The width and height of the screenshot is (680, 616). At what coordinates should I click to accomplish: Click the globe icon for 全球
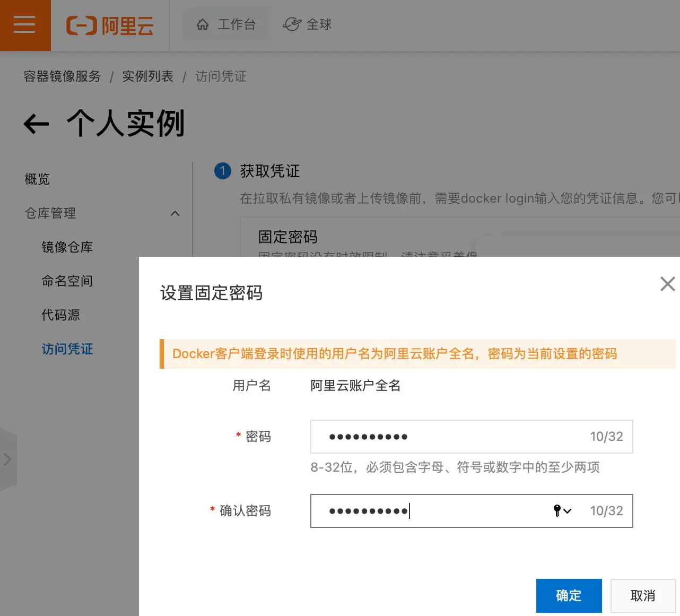pos(292,24)
